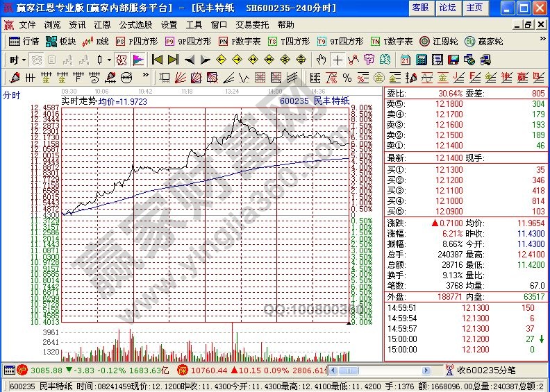Image resolution: width=550 pixels, height=392 pixels.
Task: Click the calendar icon in toolbar
Action: pyautogui.click(x=406, y=60)
